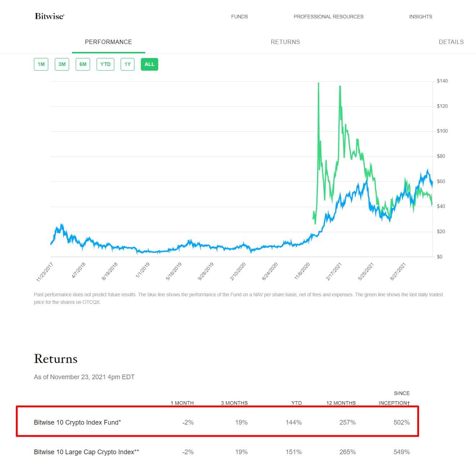Click the 11/23/2017 date axis label
Viewport: 476px width, 465px height.
tap(45, 272)
